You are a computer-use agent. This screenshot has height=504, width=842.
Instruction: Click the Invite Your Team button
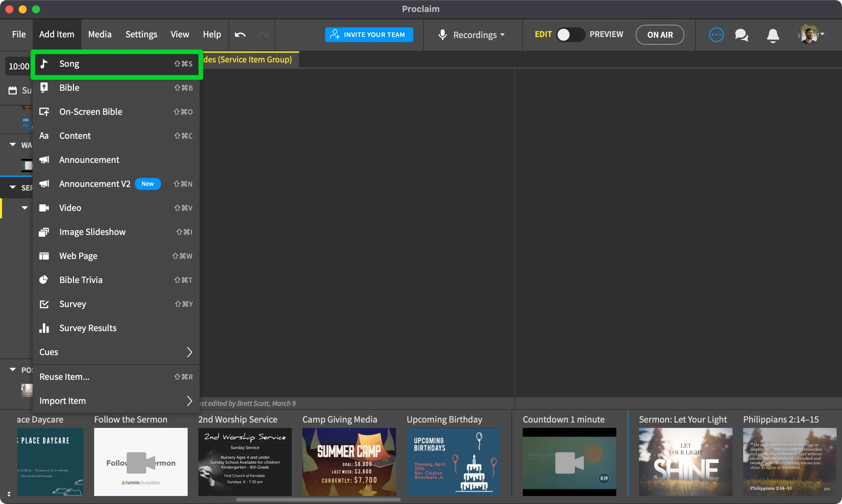coord(369,35)
